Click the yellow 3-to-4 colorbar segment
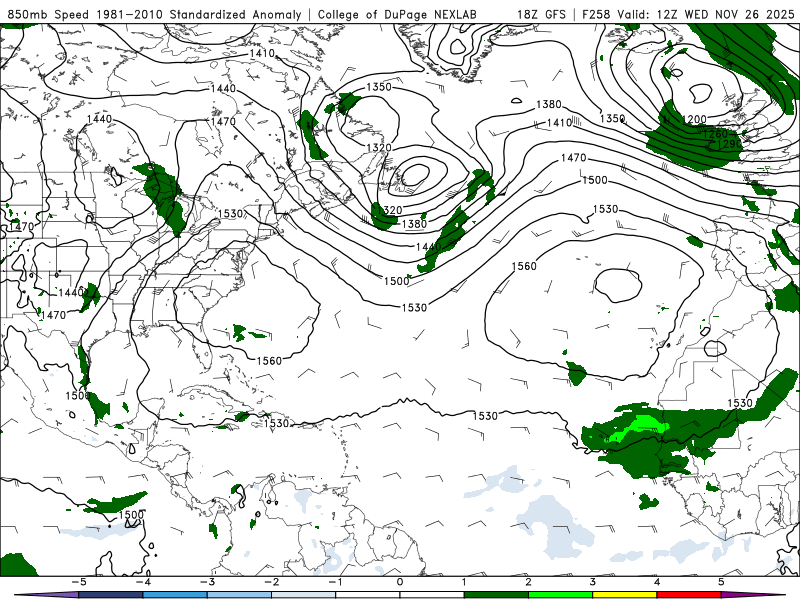Image resolution: width=800 pixels, height=600 pixels. (x=624, y=595)
